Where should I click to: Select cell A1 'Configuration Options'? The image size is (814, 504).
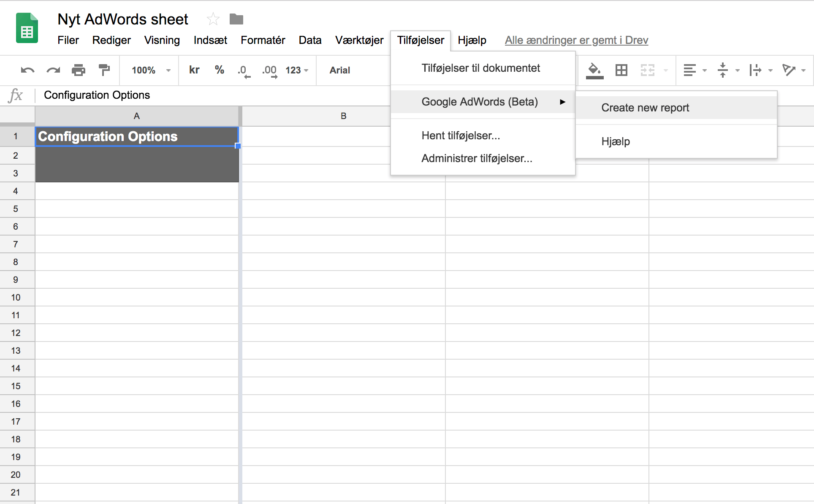[x=137, y=137]
